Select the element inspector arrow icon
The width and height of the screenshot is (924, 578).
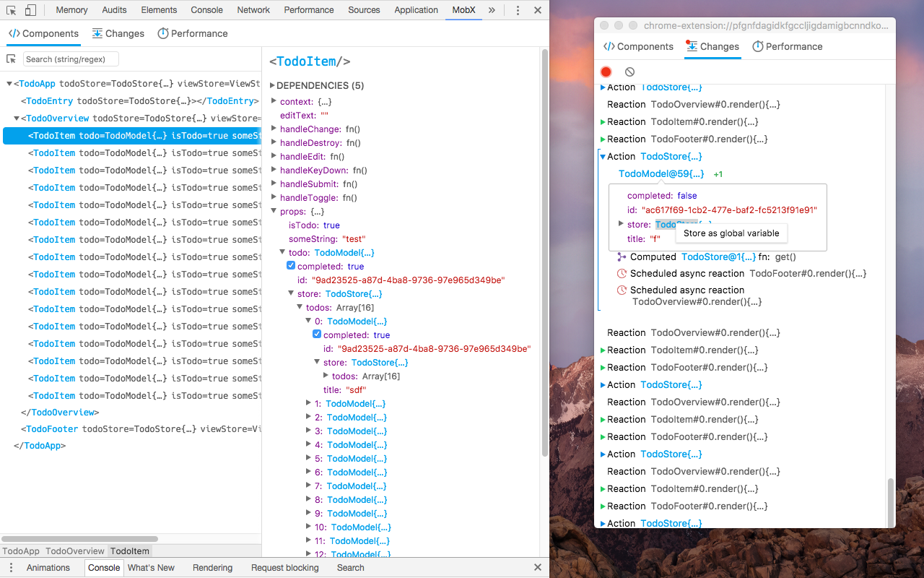pyautogui.click(x=10, y=10)
